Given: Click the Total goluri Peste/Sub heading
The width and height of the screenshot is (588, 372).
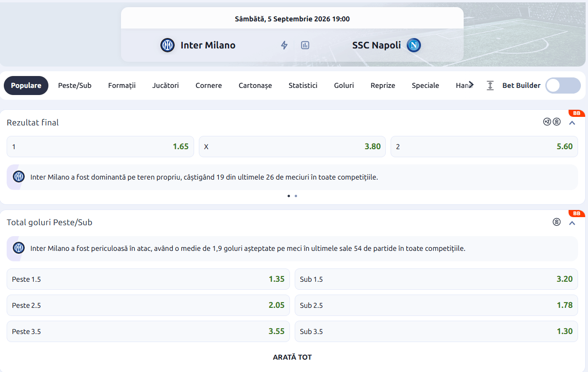Looking at the screenshot, I should pyautogui.click(x=49, y=222).
